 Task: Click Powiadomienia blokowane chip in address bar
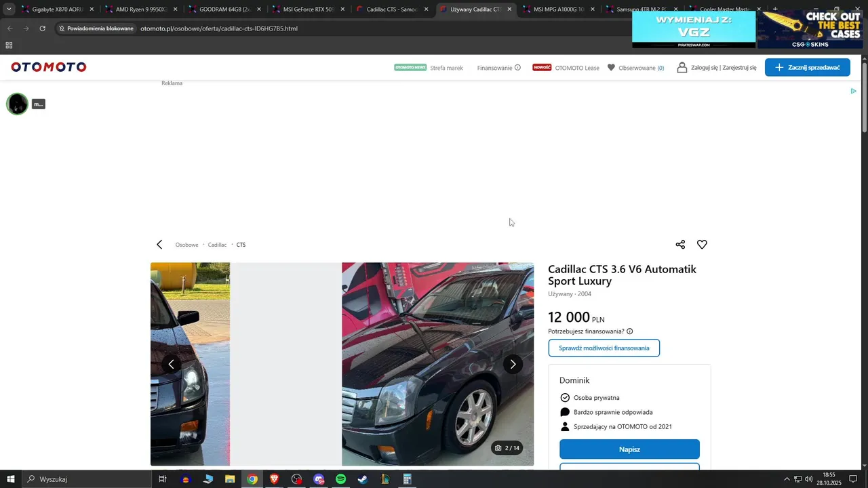tap(96, 28)
